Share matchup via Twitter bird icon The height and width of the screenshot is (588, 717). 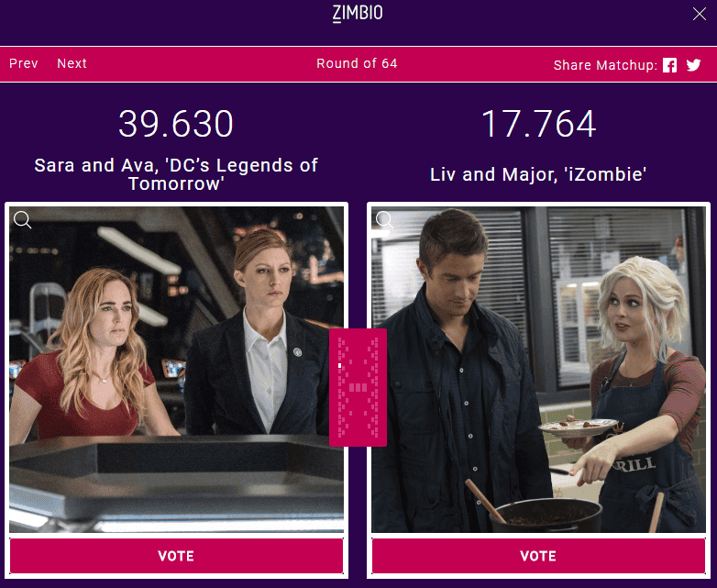point(693,65)
